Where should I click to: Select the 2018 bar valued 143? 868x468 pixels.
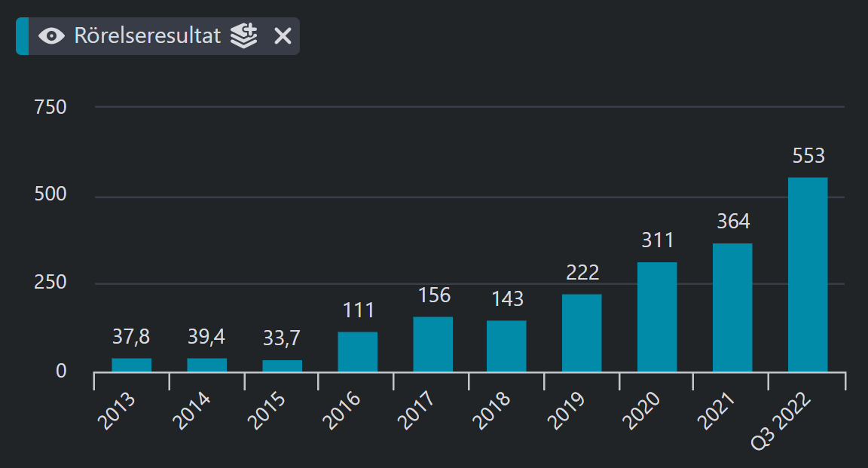[x=506, y=346]
